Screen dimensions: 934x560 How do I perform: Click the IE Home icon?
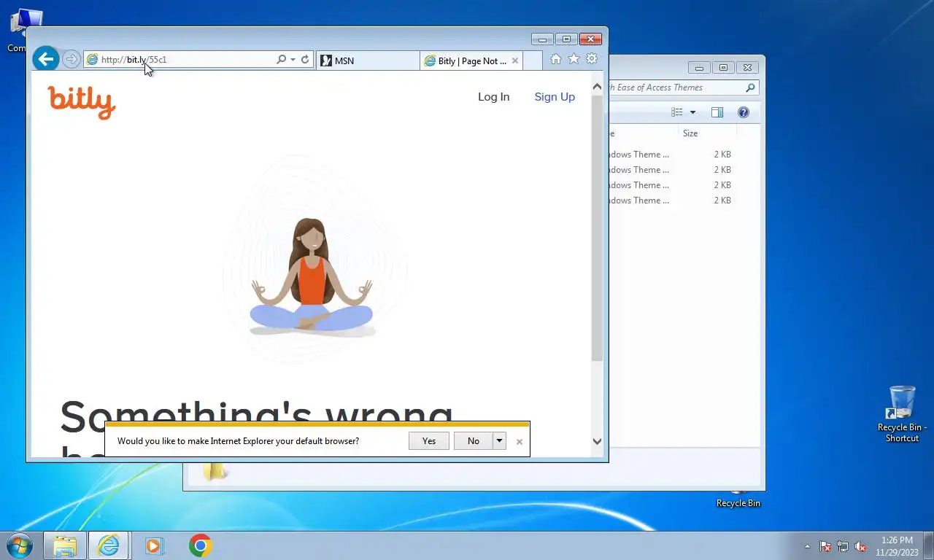556,59
